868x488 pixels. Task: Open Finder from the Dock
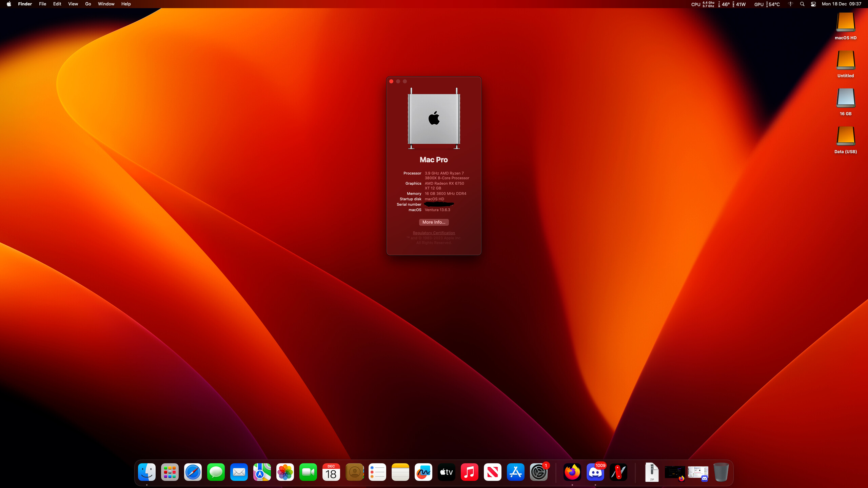coord(147,472)
